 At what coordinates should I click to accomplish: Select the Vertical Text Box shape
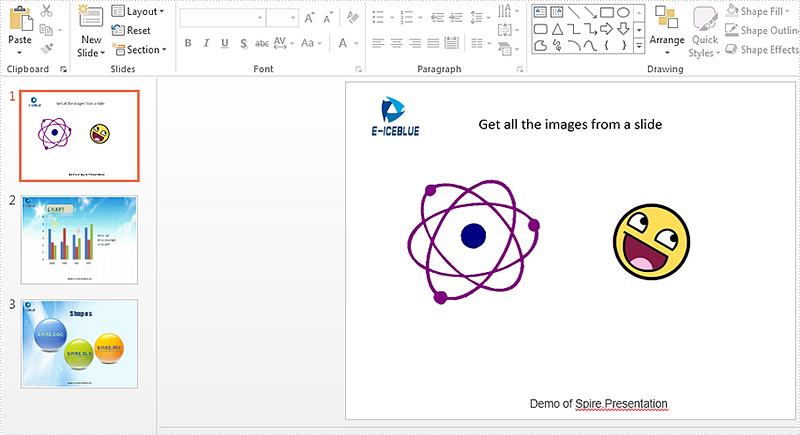[x=557, y=12]
